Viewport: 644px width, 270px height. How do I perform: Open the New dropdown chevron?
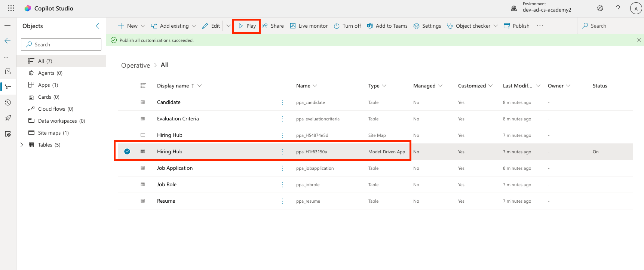[143, 26]
